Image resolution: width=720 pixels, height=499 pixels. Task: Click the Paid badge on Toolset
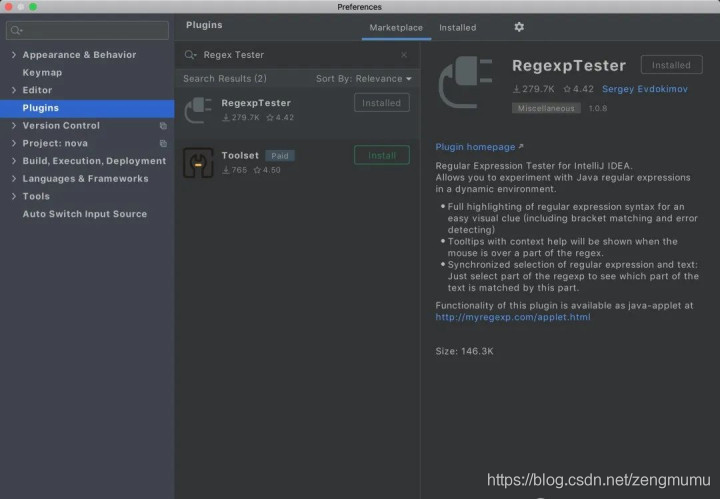point(280,156)
